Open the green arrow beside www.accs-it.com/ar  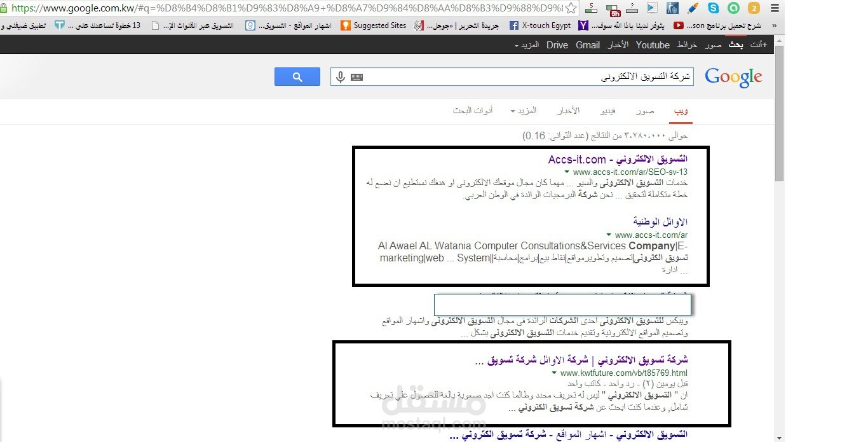[609, 235]
